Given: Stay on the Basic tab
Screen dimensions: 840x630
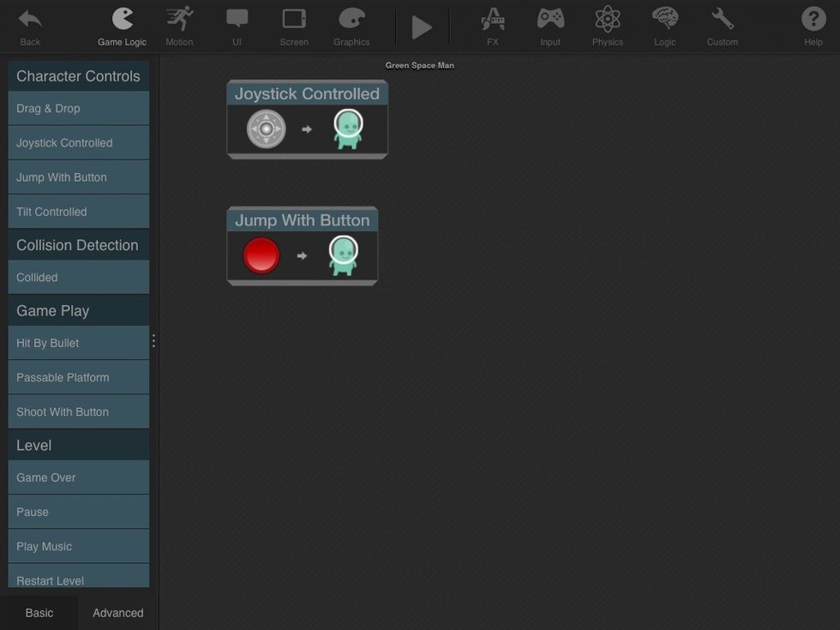Looking at the screenshot, I should pyautogui.click(x=39, y=612).
